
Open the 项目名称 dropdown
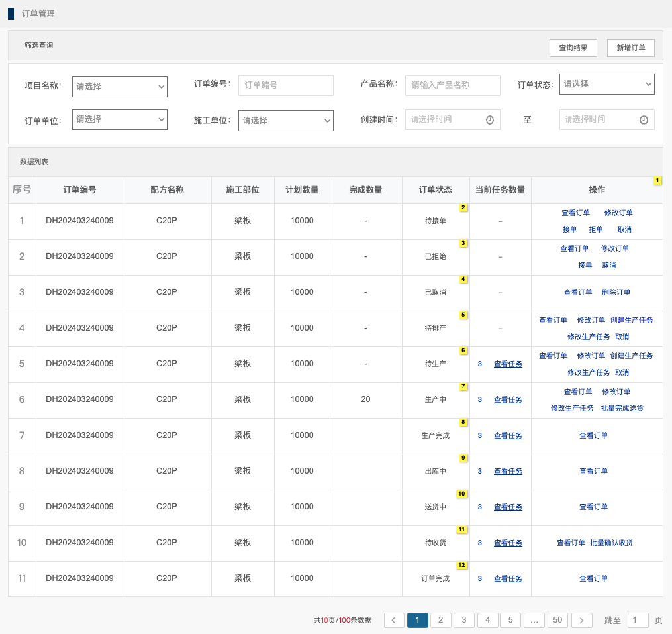pos(119,86)
